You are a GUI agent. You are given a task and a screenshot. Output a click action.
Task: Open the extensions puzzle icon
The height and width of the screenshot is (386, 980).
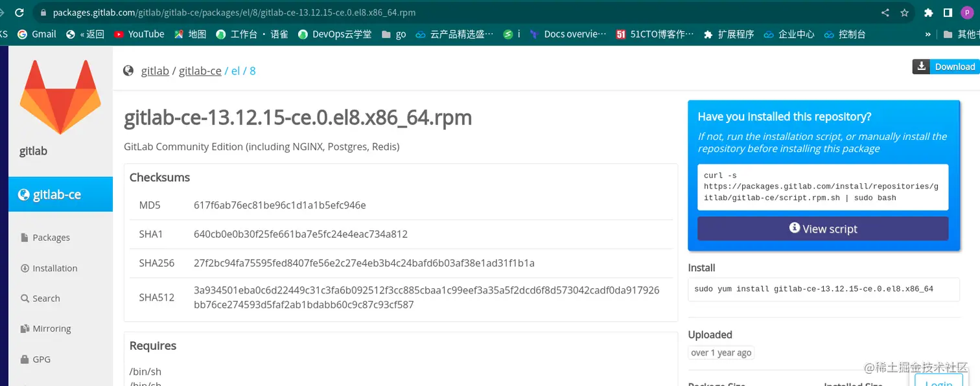(x=929, y=12)
